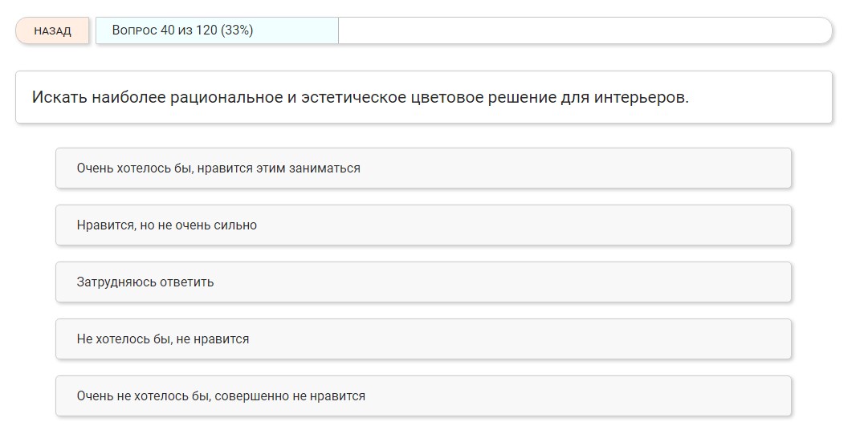Answer with the mildly positive option
The height and width of the screenshot is (438, 868).
pyautogui.click(x=423, y=225)
